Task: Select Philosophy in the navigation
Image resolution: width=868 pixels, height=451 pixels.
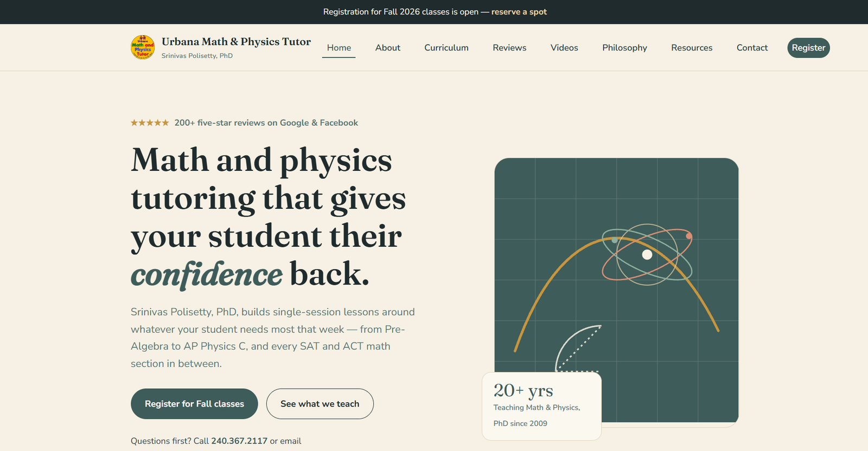Action: coord(624,48)
